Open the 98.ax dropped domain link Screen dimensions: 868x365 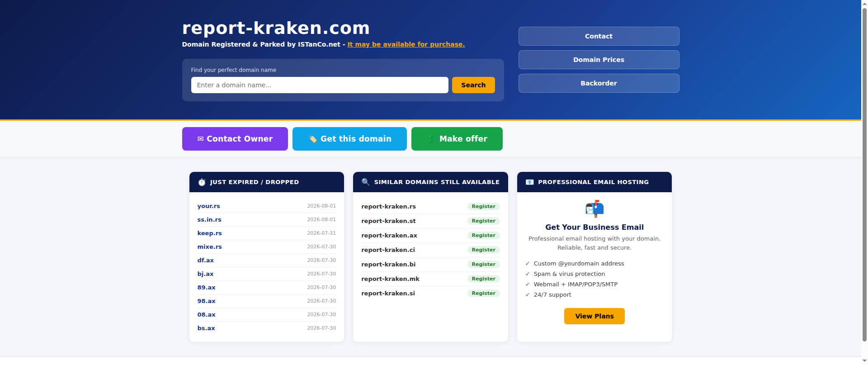[x=207, y=301]
